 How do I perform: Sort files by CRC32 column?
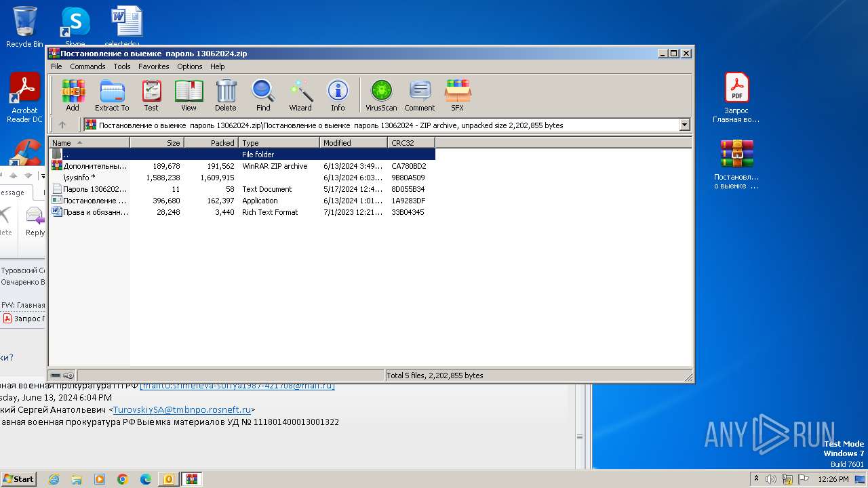click(x=412, y=143)
